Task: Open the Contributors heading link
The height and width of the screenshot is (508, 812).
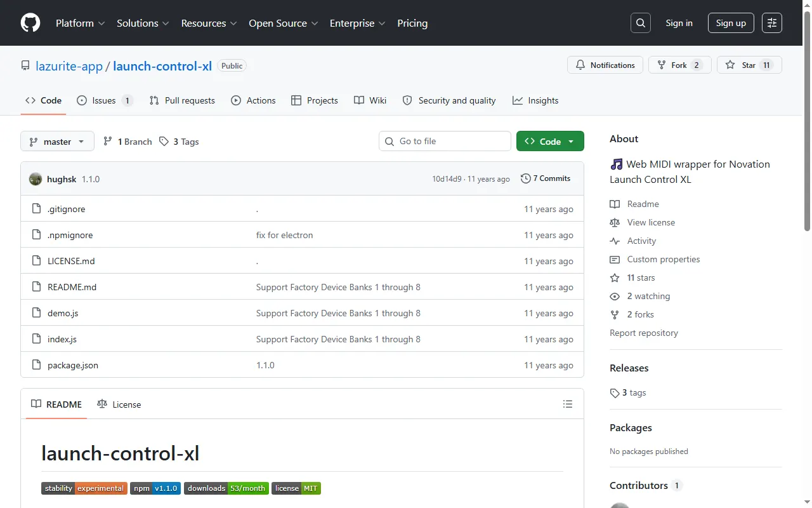Action: coord(645,485)
